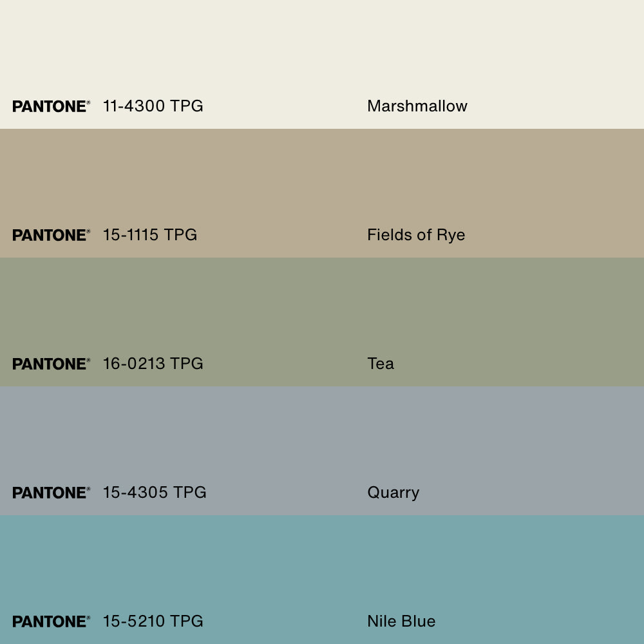644x644 pixels.
Task: Click the Nile Blue name text
Action: click(x=401, y=621)
